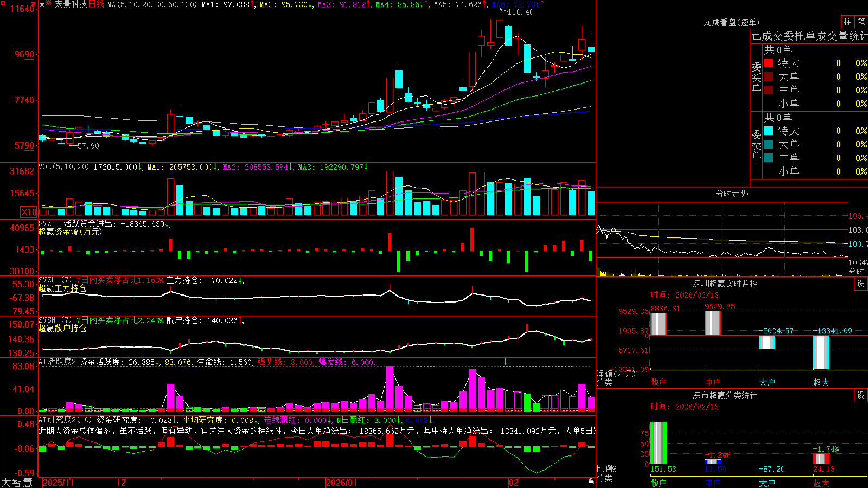Click the SVZJ indicator label
This screenshot has width=868, height=488.
47,223
